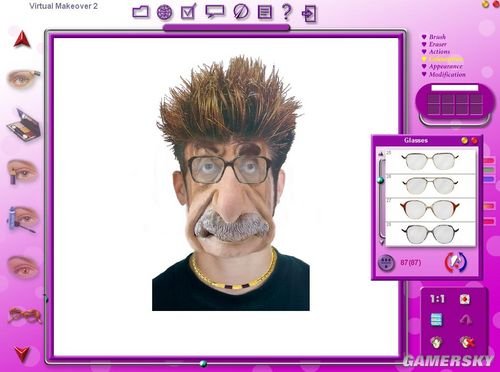Choose the dark-framed fourth glasses thumbnail
This screenshot has width=500, height=372.
[430, 234]
